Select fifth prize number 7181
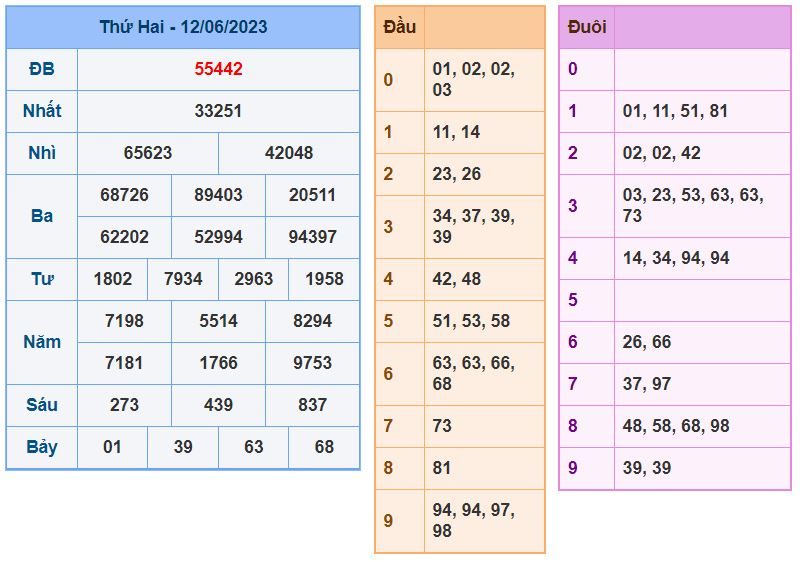 (x=124, y=363)
